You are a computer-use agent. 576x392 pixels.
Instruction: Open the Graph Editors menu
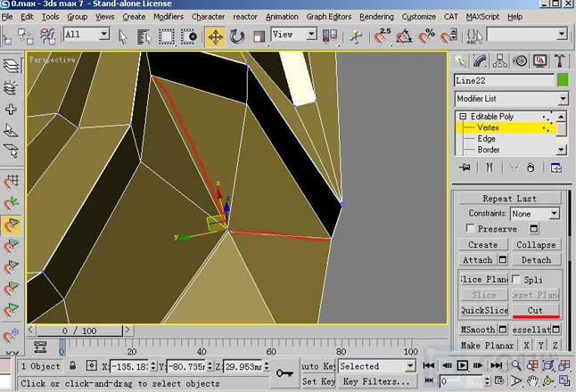(x=329, y=17)
